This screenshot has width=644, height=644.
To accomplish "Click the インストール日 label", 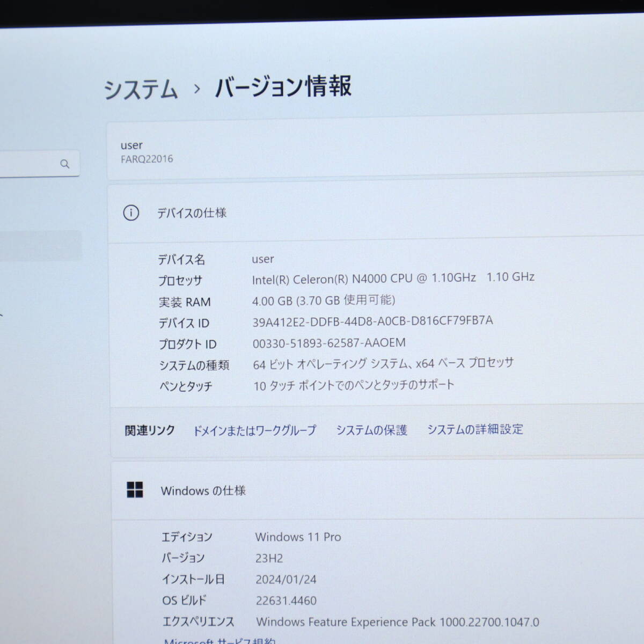I will coord(193,580).
